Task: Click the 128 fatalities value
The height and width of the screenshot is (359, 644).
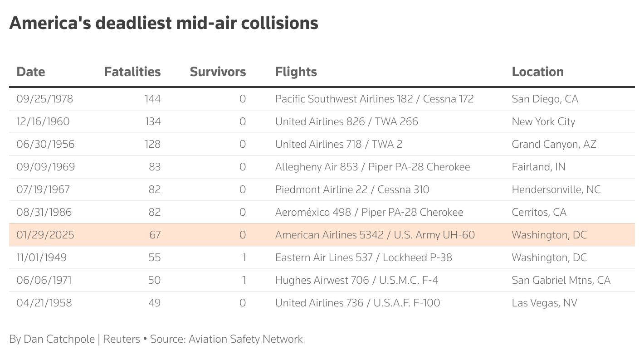Action: click(152, 144)
